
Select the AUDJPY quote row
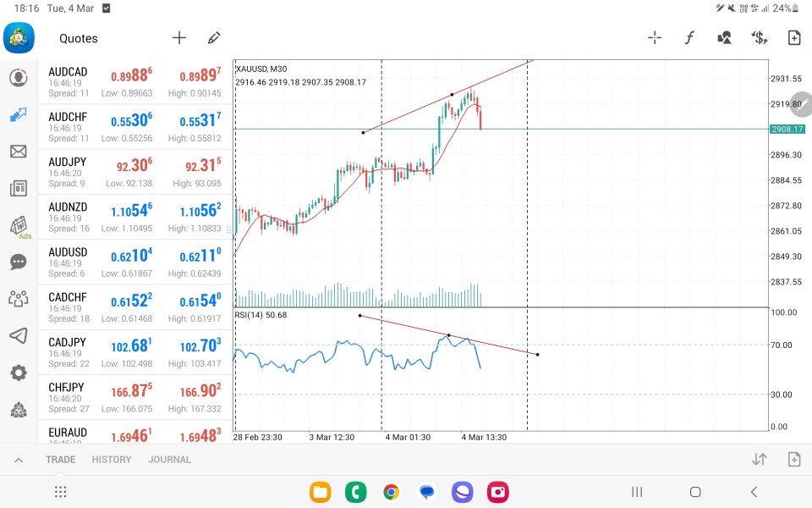coord(135,172)
